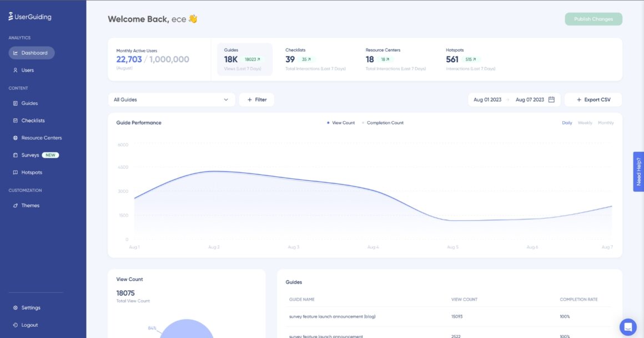Click the Surveys clipboard icon in the sidebar
Viewport: 644px width, 338px height.
coord(15,155)
